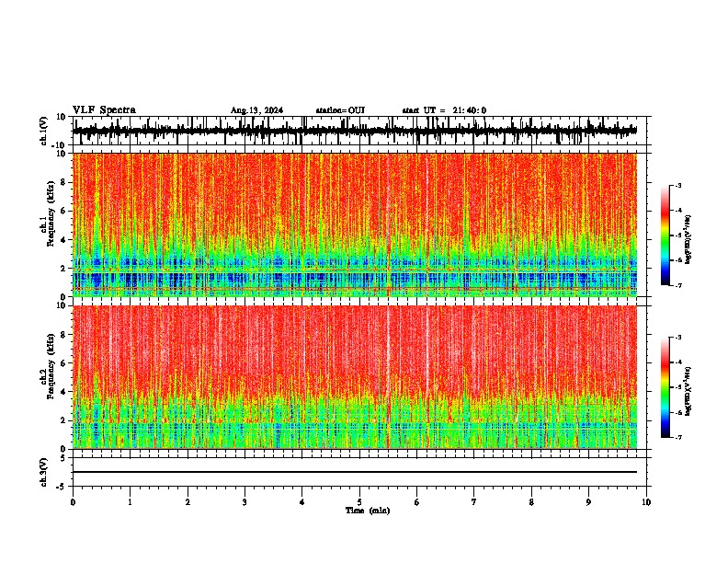Viewport: 728px width, 563px height.
Task: Click the 'start UT = 21:40:0' label
Action: pos(444,110)
